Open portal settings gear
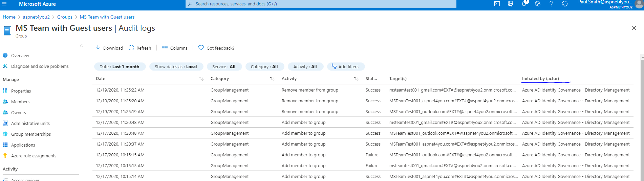The image size is (644, 181). click(x=538, y=4)
